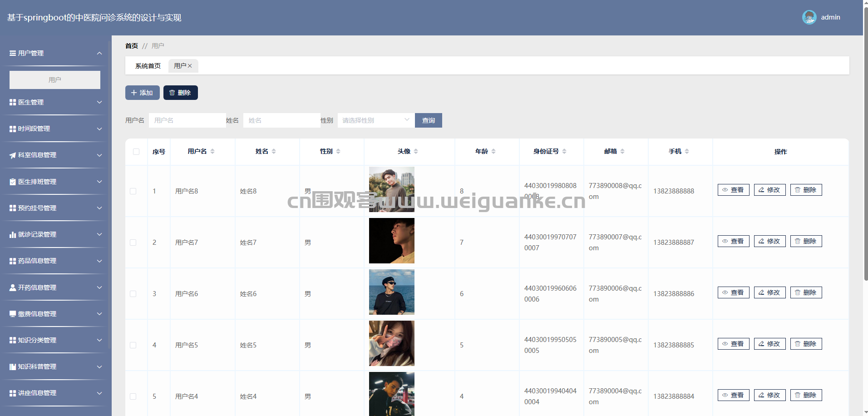868x416 pixels.
Task: Switch to the 系统首页 tab
Action: [x=148, y=66]
